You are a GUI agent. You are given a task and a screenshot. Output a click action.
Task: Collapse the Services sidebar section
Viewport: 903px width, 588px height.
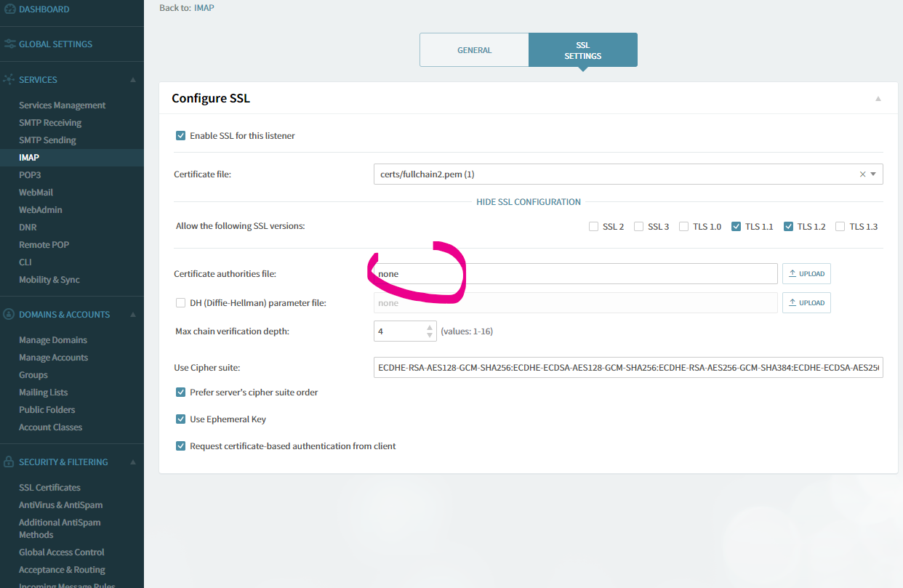coord(132,80)
